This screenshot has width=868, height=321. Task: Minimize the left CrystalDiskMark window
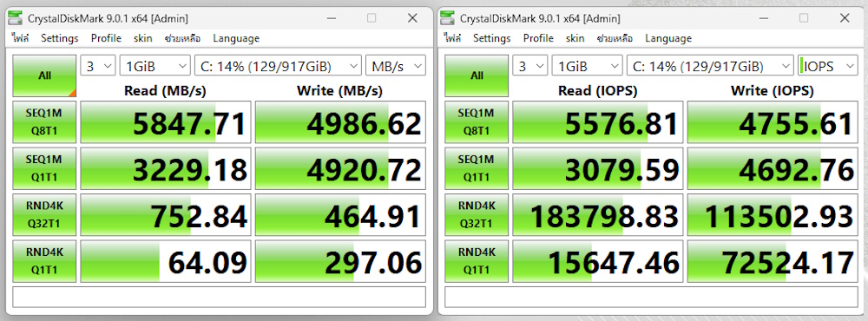click(x=331, y=18)
